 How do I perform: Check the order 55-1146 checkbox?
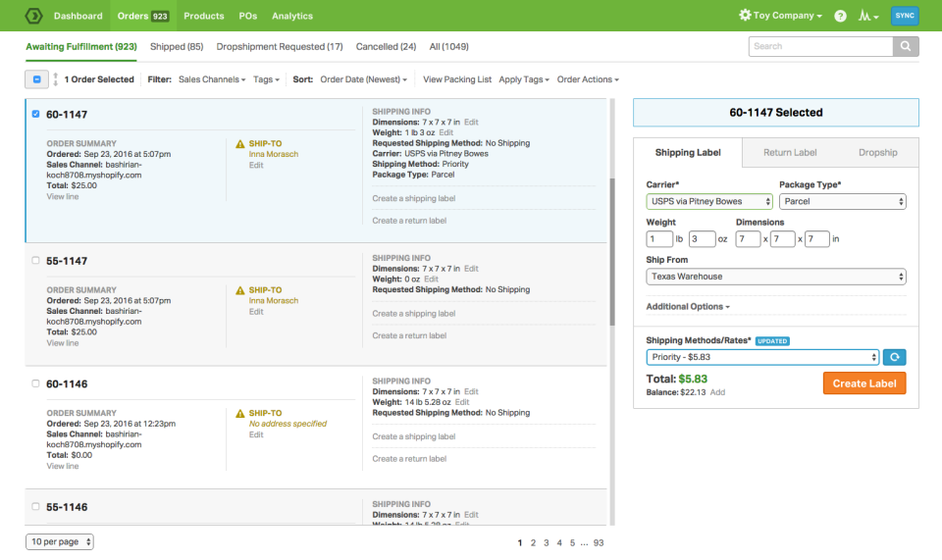[x=35, y=507]
